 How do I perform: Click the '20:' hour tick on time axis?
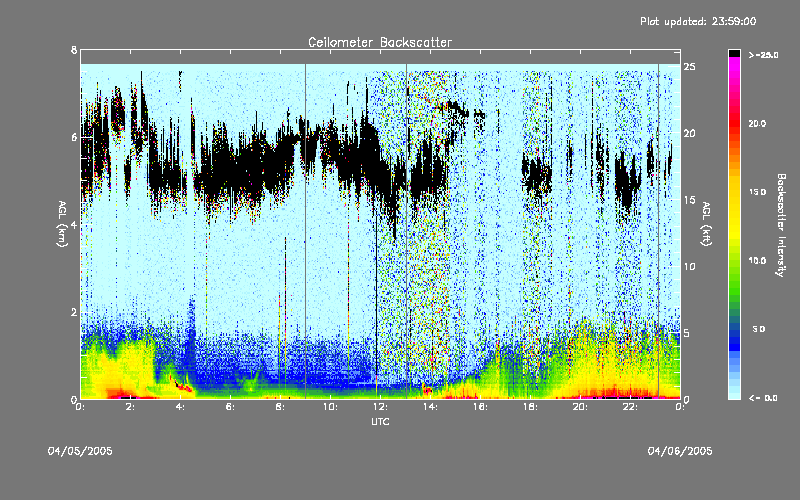tap(581, 407)
